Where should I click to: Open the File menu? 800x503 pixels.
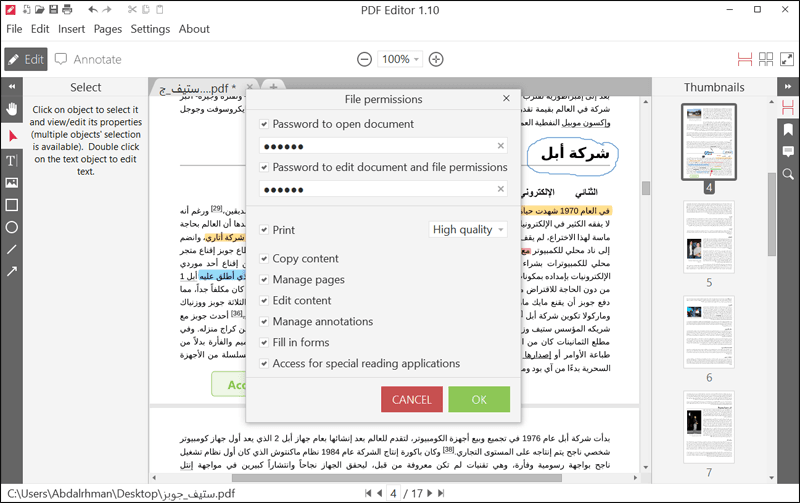tap(14, 29)
